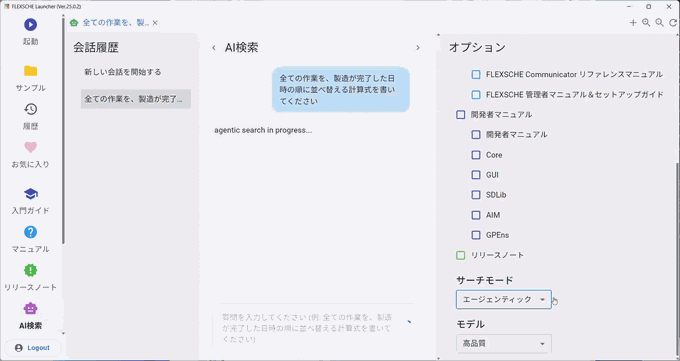Click the 起動 launch icon in sidebar
The height and width of the screenshot is (361, 680).
[x=30, y=25]
